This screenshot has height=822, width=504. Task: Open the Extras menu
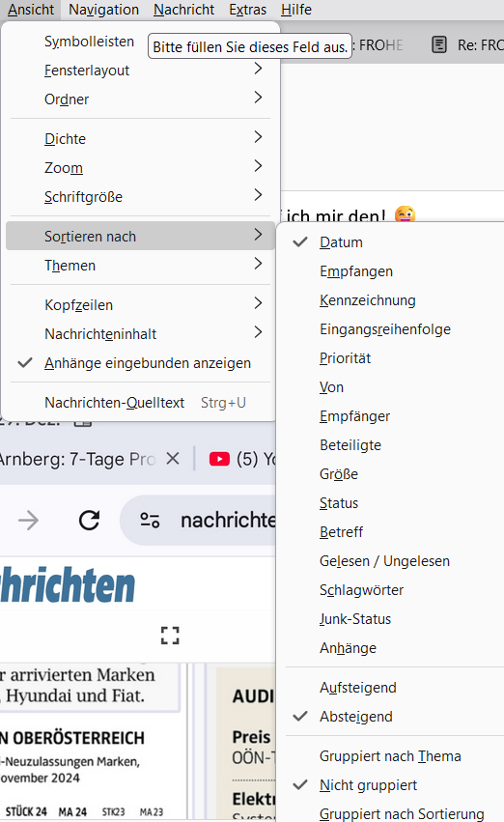[248, 10]
